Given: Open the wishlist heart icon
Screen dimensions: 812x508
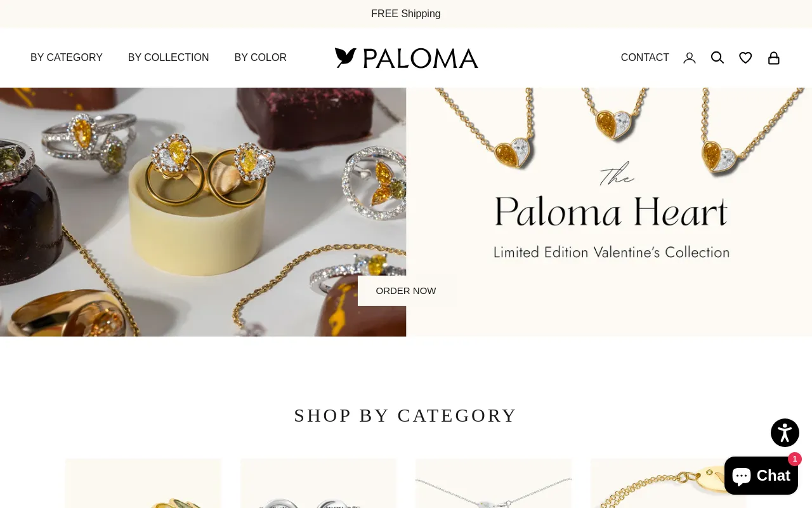Looking at the screenshot, I should point(745,58).
